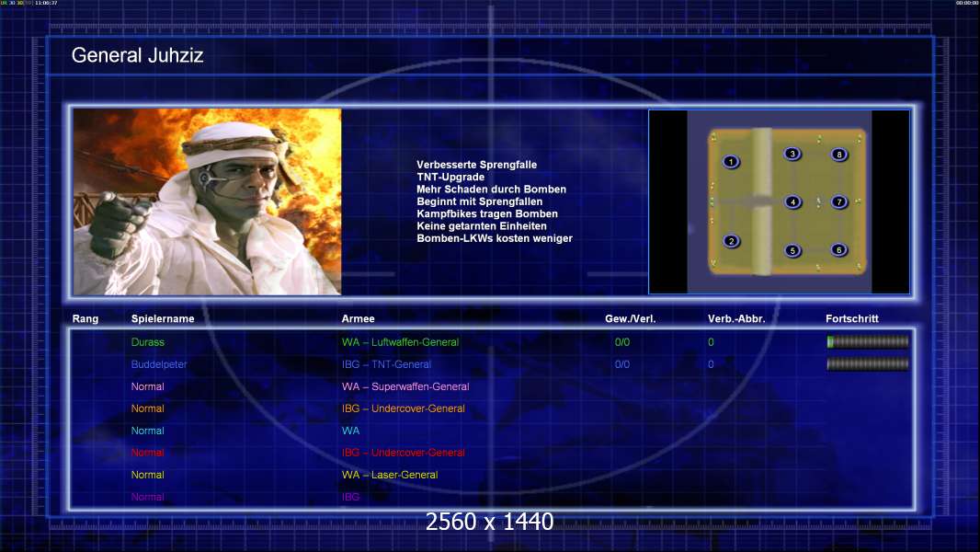Image resolution: width=980 pixels, height=552 pixels.
Task: Click start position 3 marker on map
Action: tap(792, 154)
